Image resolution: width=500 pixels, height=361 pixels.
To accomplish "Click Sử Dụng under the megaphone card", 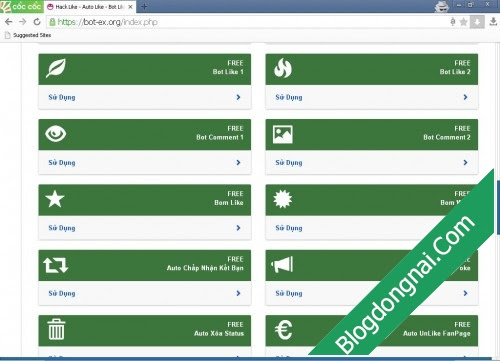I will (289, 293).
